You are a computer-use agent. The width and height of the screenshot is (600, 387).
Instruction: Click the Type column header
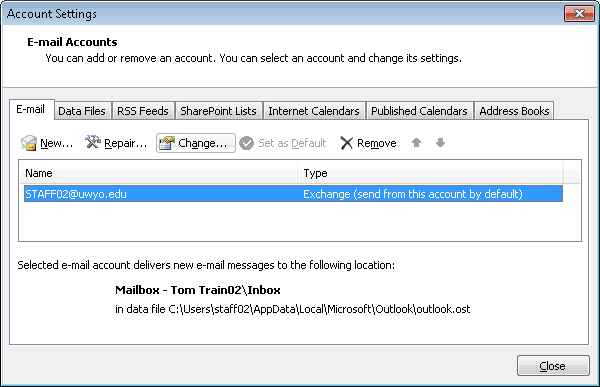click(430, 173)
